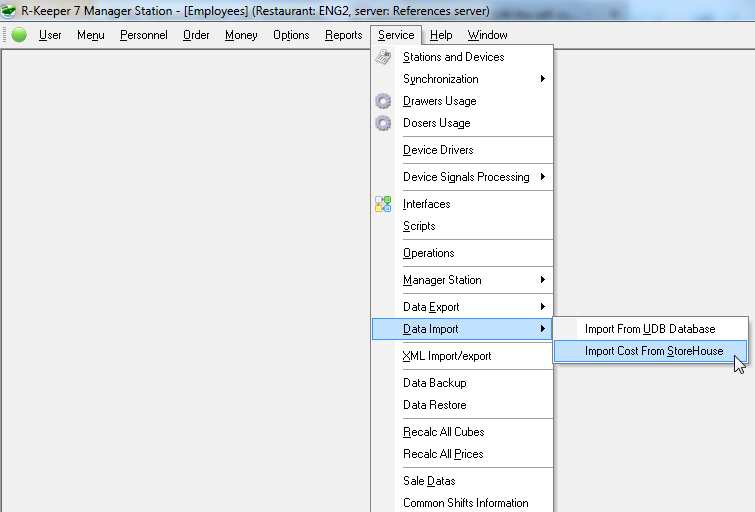This screenshot has width=755, height=512.
Task: Click the Interfaces colored blocks icon
Action: tap(383, 204)
